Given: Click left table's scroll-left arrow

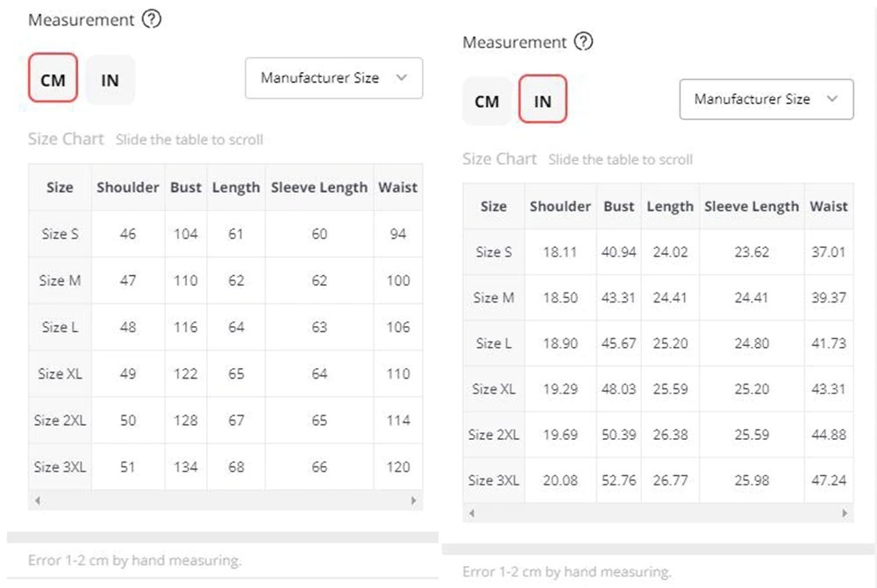Looking at the screenshot, I should [x=37, y=500].
